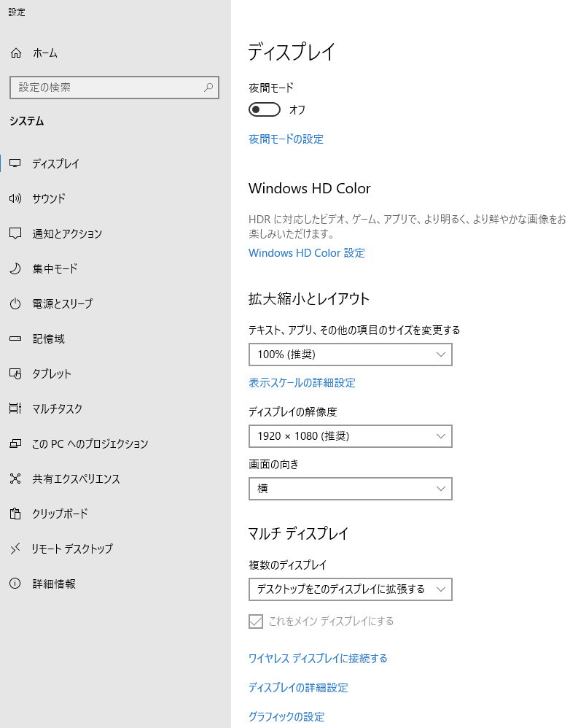570x728 pixels.
Task: Open Storage (記憶域) via the drive icon
Action: [x=15, y=338]
